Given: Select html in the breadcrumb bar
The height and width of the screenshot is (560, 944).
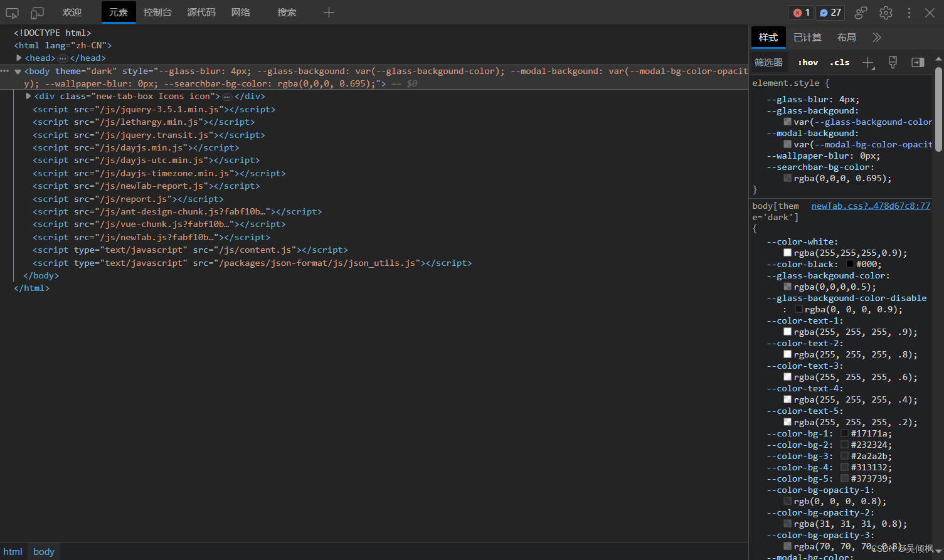Looking at the screenshot, I should [x=13, y=552].
